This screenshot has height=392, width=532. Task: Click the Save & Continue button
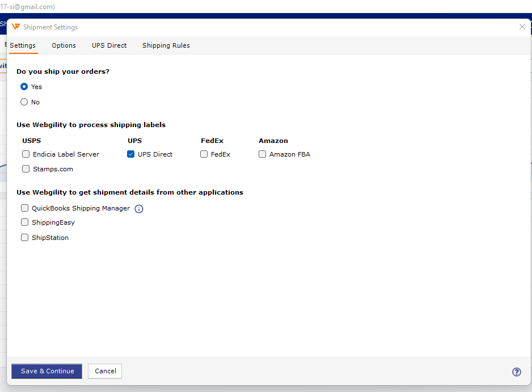[47, 372]
